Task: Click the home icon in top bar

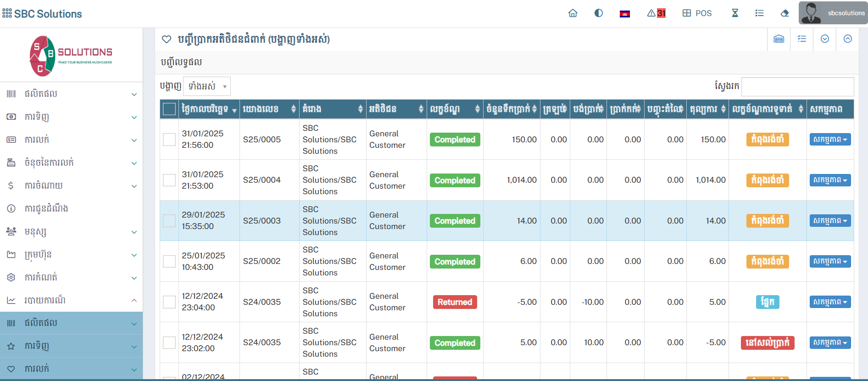Action: (573, 13)
